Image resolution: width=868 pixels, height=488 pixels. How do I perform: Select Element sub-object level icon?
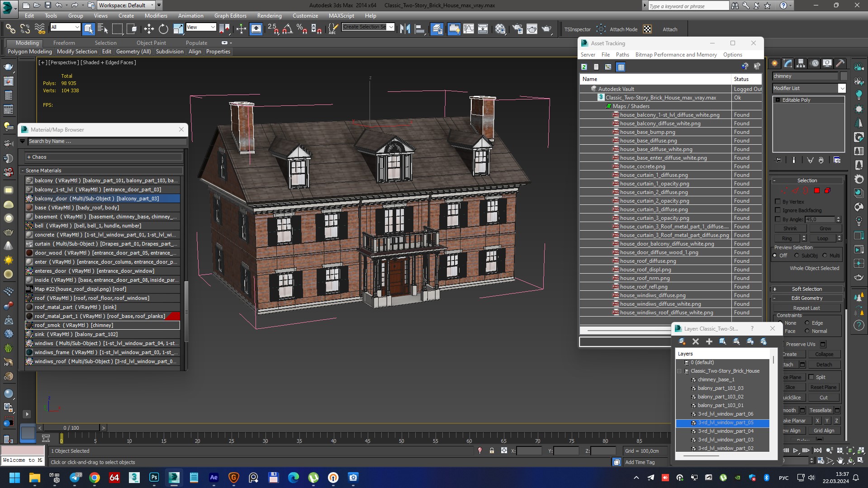(828, 190)
